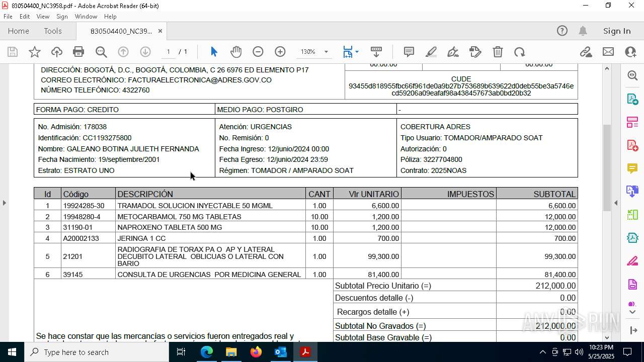Collapse the right tools pane arrow
Screen dimensions: 644x362
point(632,330)
